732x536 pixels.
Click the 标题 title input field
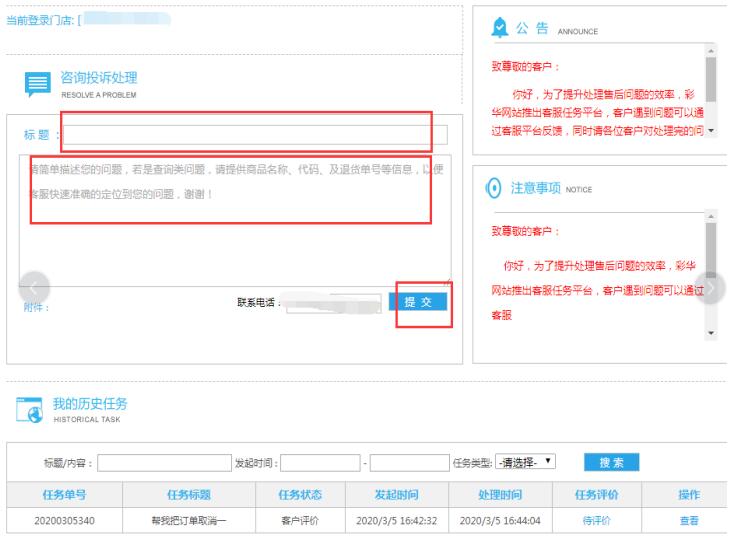click(x=255, y=135)
